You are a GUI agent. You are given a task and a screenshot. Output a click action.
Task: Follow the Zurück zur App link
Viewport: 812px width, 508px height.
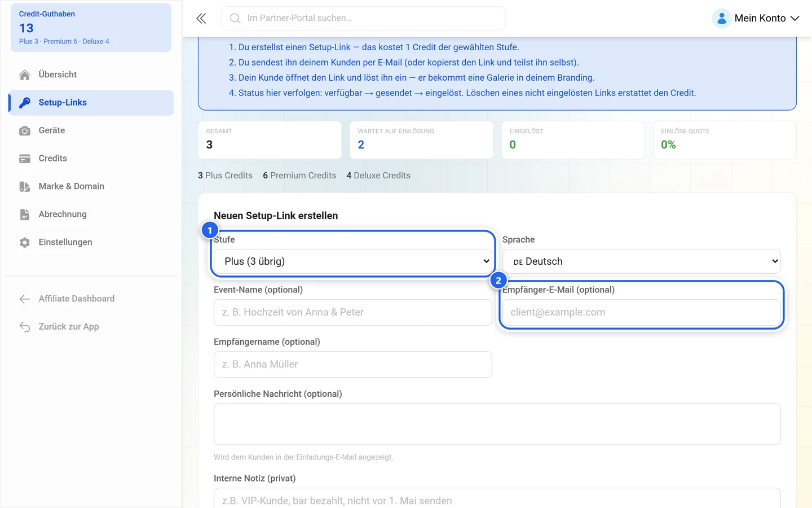91,327
